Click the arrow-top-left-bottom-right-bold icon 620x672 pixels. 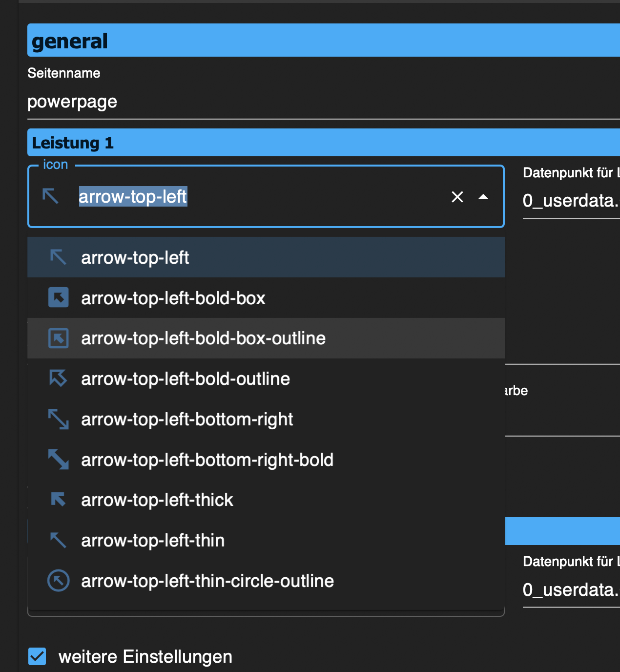click(x=59, y=460)
